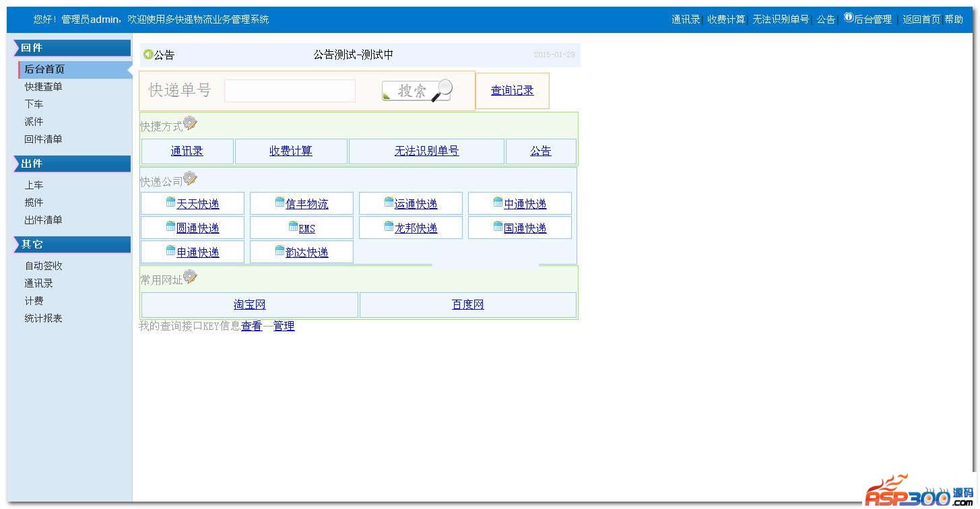Screen dimensions: 980x509
Task: Collapse the 回件 sidebar section header
Action: tap(72, 48)
